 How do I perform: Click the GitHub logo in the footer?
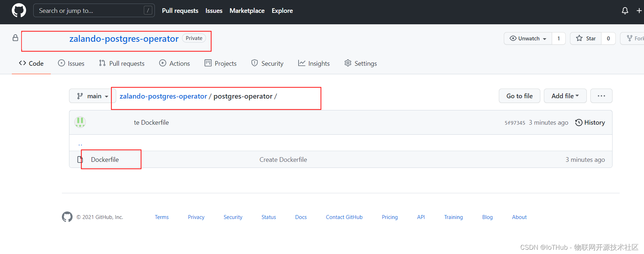click(x=67, y=217)
